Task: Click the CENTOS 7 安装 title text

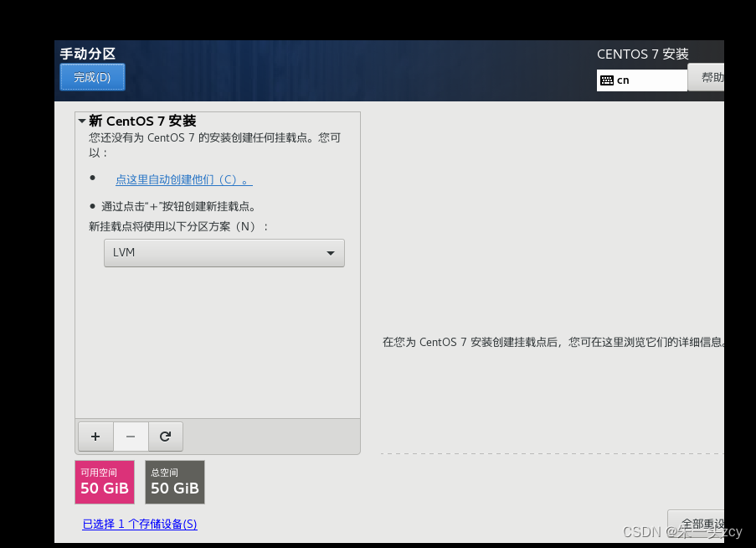Action: [x=643, y=54]
